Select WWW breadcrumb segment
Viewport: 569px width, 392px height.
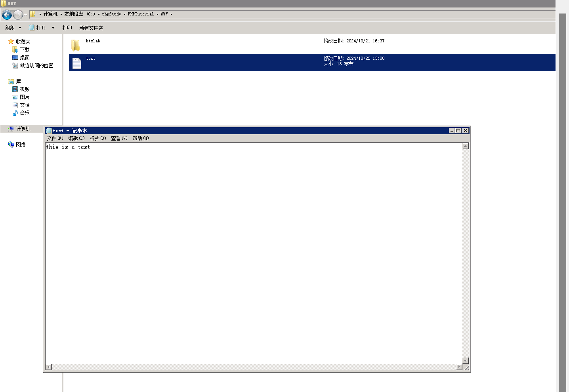(164, 14)
